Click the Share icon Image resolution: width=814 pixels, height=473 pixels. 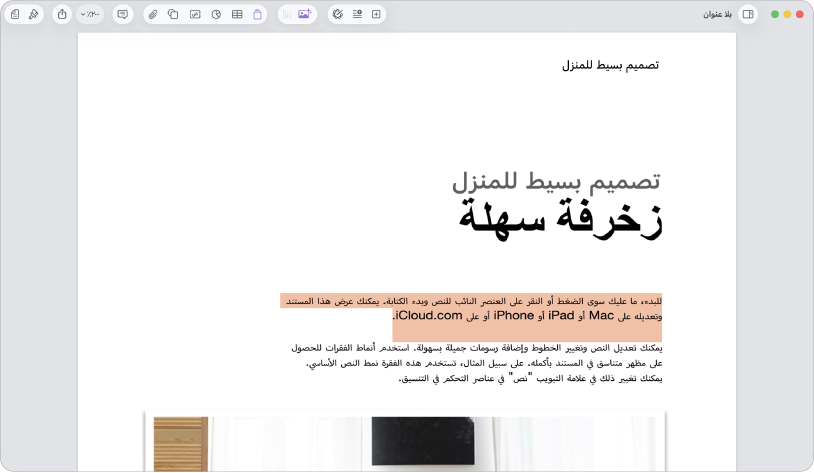[x=62, y=15]
